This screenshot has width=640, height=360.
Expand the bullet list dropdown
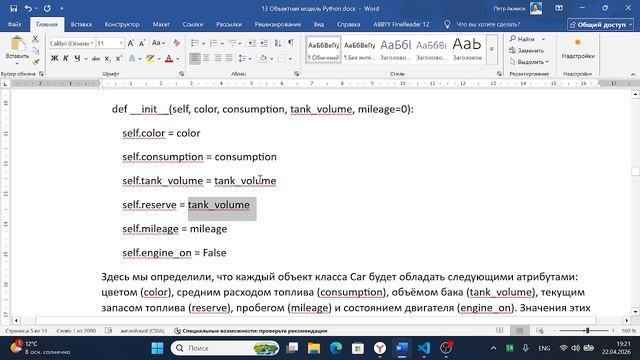[203, 43]
